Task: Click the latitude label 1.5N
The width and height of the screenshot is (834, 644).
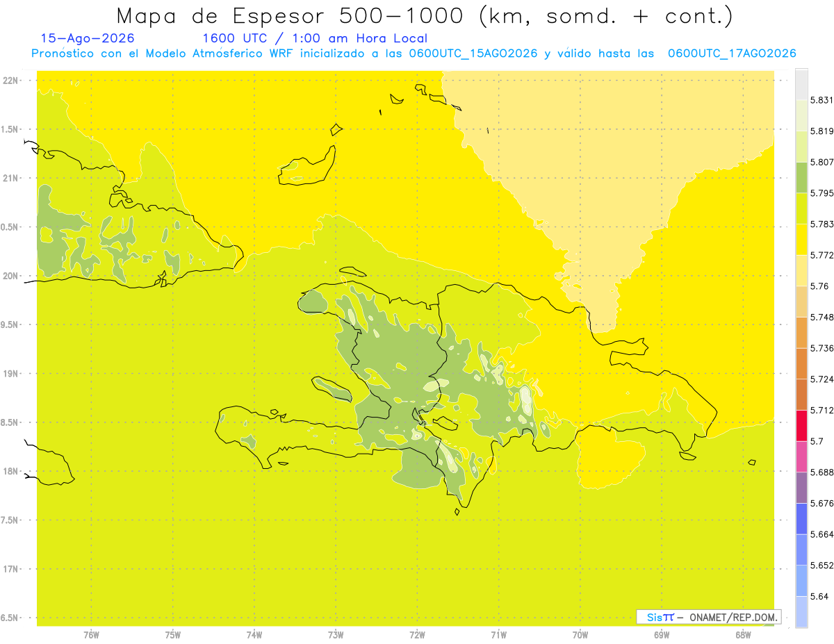Action: (9, 130)
